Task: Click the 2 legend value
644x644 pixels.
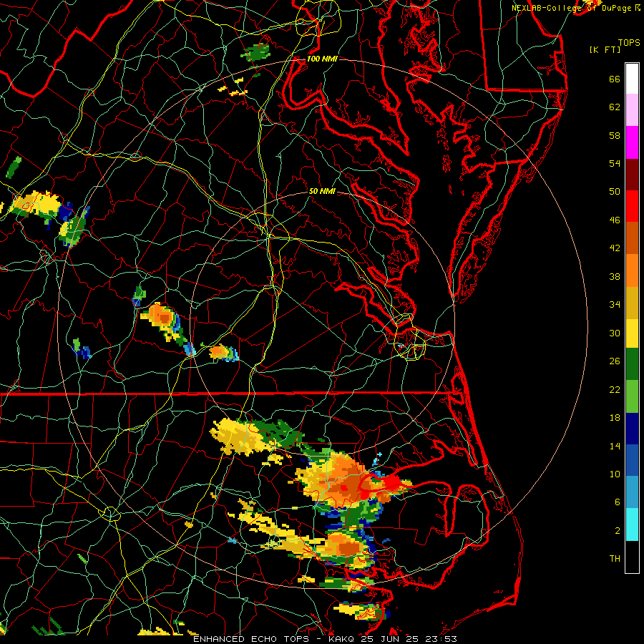Action: [x=618, y=531]
